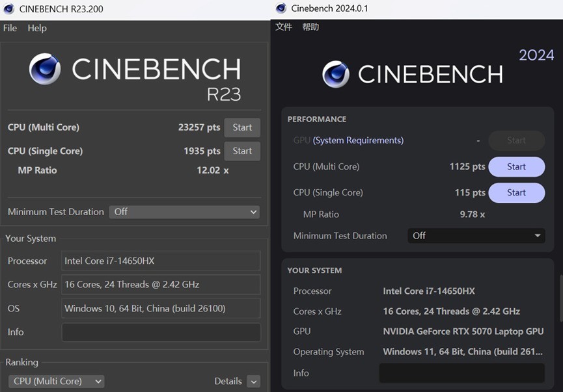The width and height of the screenshot is (563, 392).
Task: Open the 帮助 menu in Cinebench 2024
Action: [x=310, y=27]
